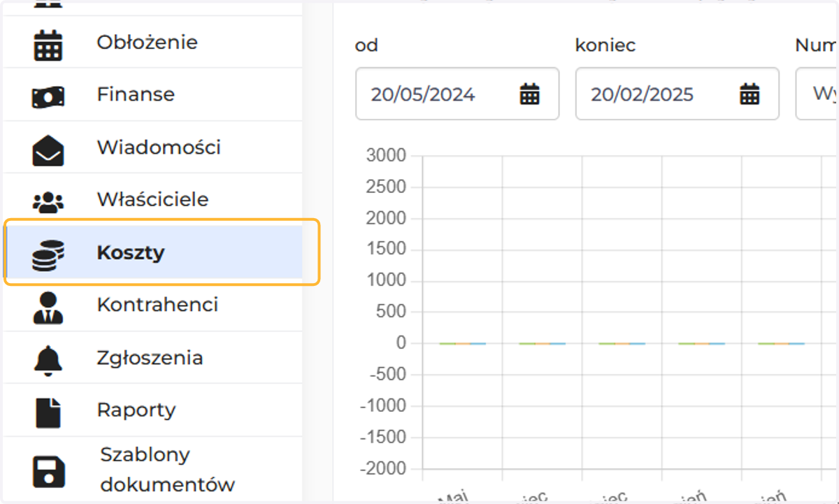Click the 1000 y-axis label
This screenshot has height=504, width=839.
click(x=386, y=280)
